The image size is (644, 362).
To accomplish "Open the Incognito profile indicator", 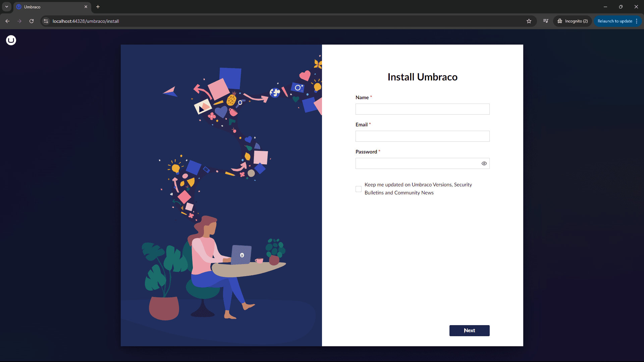I will (x=573, y=21).
